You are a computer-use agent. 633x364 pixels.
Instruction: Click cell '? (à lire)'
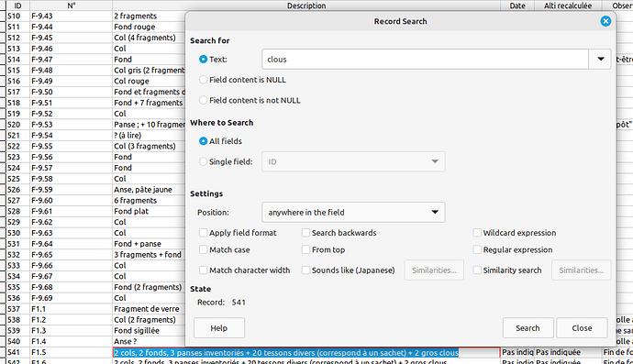[149, 136]
